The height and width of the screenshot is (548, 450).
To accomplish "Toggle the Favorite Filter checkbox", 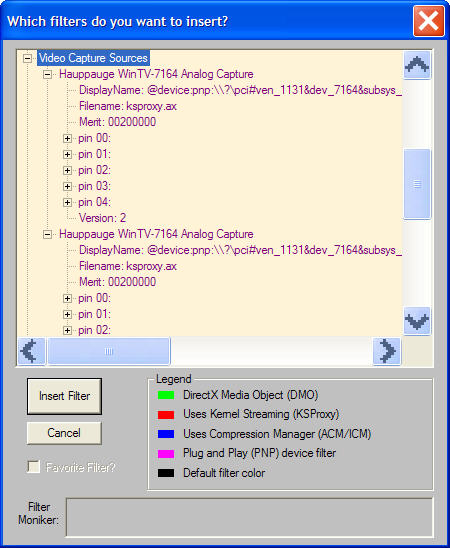I will click(34, 467).
